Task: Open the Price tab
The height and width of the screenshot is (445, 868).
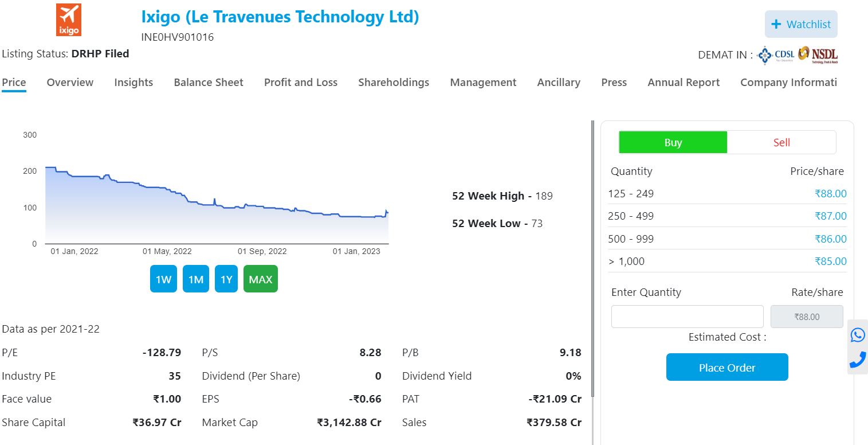Action: (x=14, y=83)
